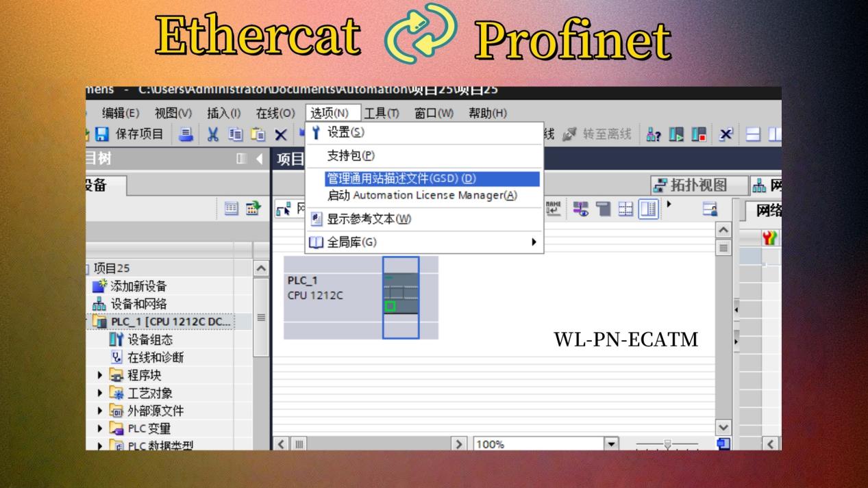Open 在线和诊断 tree item
The height and width of the screenshot is (488, 868).
(156, 357)
